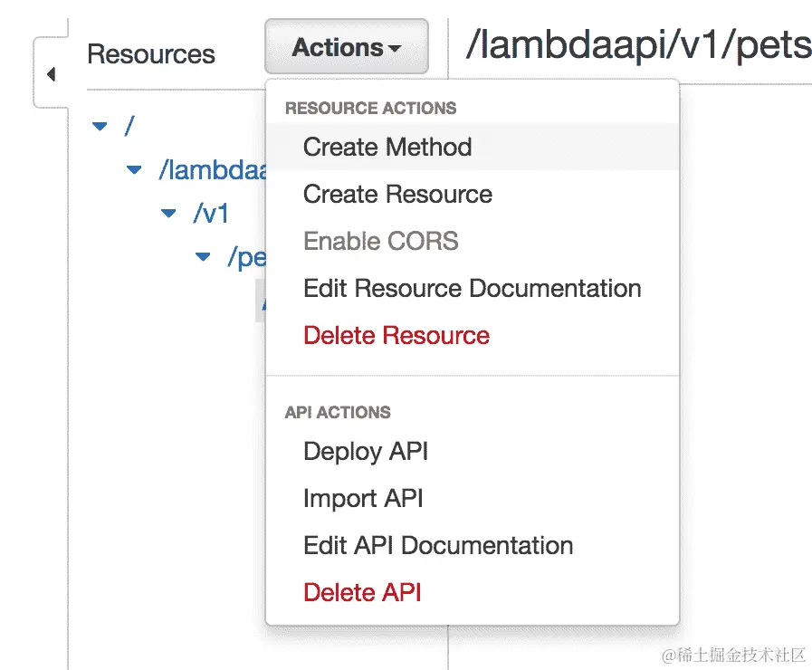Click Enable CORS option

click(380, 241)
